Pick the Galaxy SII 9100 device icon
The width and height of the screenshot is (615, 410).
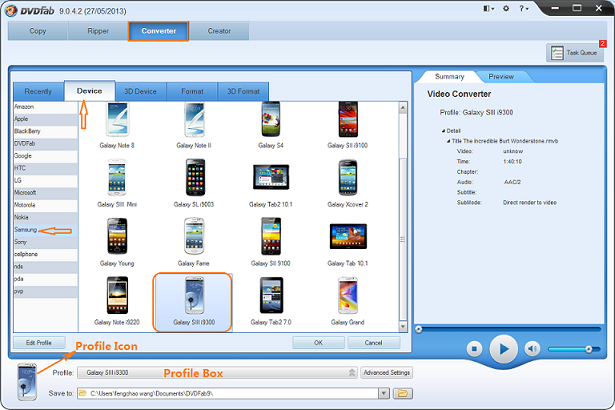(x=271, y=236)
